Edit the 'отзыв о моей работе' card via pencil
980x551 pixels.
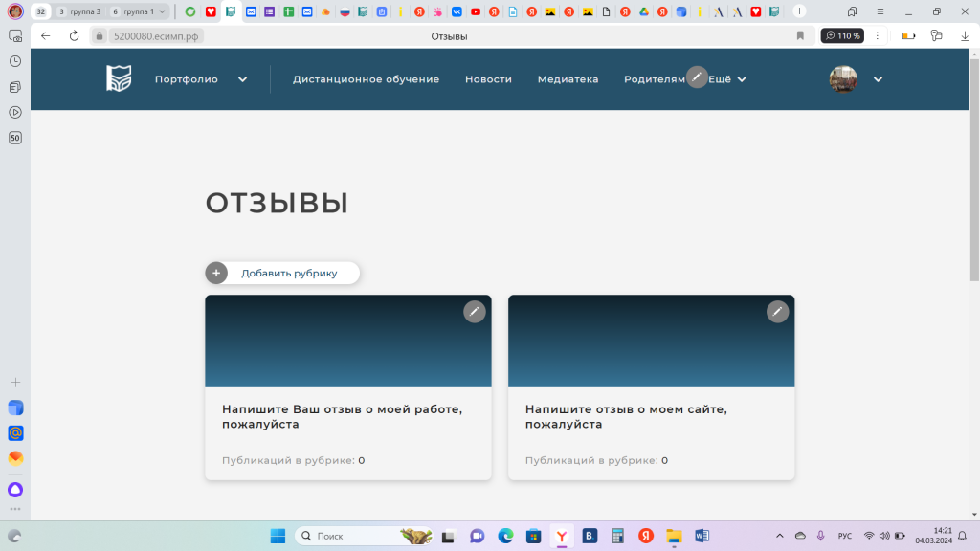point(475,312)
